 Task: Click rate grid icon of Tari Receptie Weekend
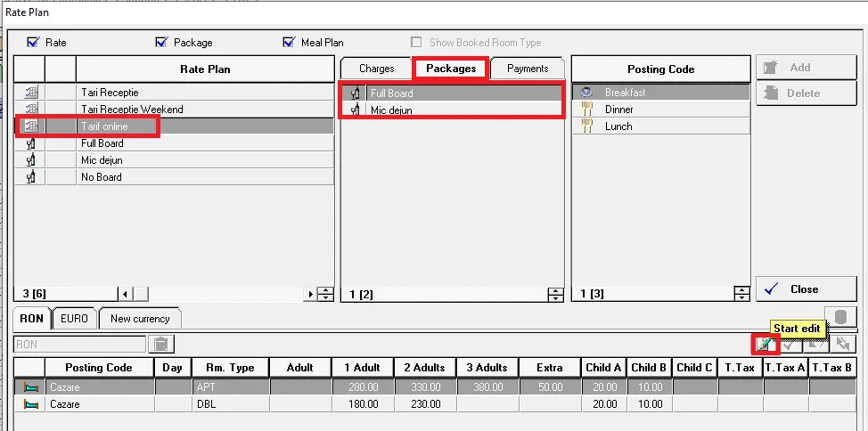[x=31, y=109]
